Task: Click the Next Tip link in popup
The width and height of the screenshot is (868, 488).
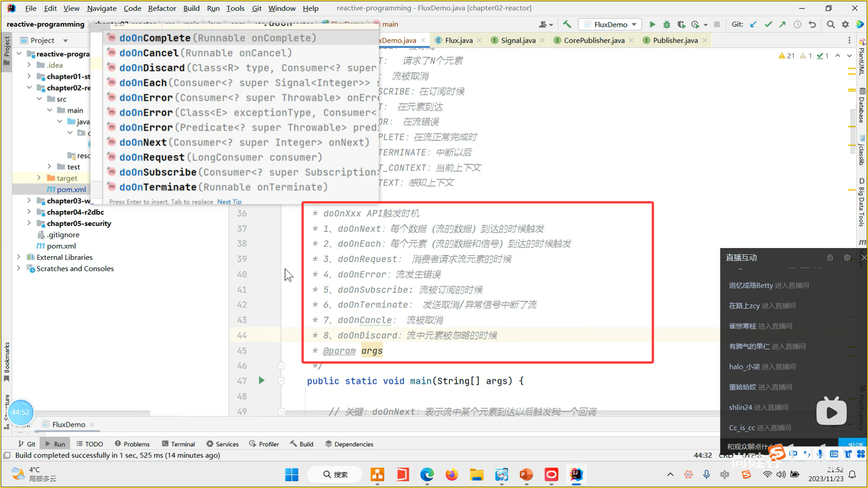Action: pos(229,202)
